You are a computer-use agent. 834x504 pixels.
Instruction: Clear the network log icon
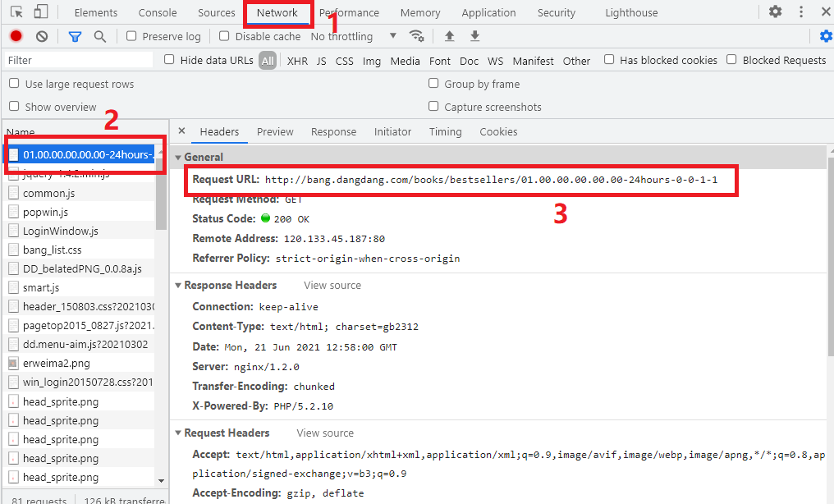point(42,36)
